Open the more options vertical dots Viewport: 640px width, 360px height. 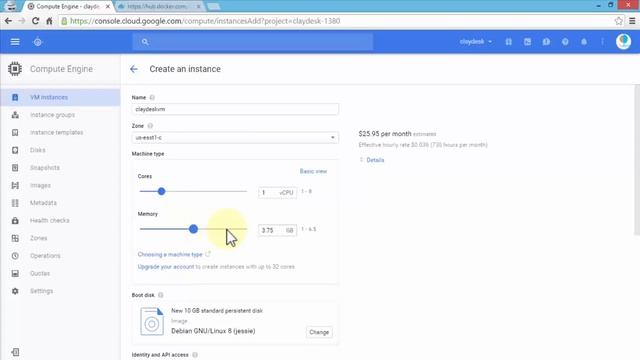click(x=602, y=42)
